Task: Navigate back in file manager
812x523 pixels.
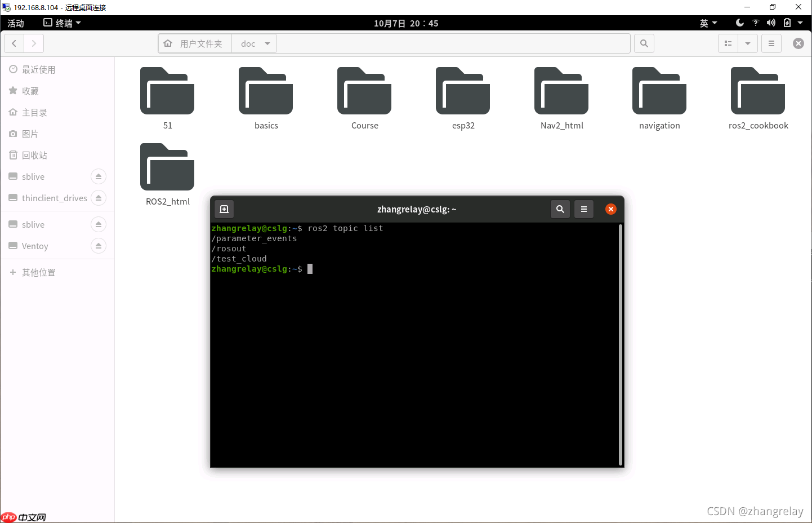Action: click(x=14, y=43)
